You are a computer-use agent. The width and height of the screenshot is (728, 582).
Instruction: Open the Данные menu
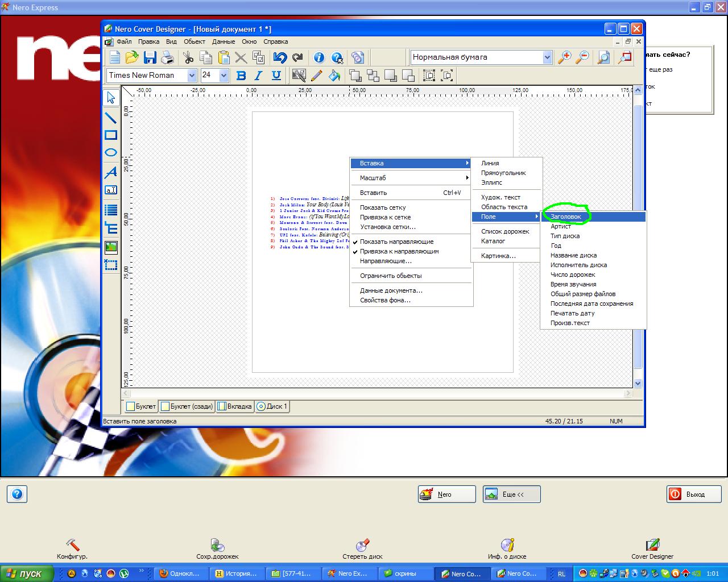tap(224, 41)
